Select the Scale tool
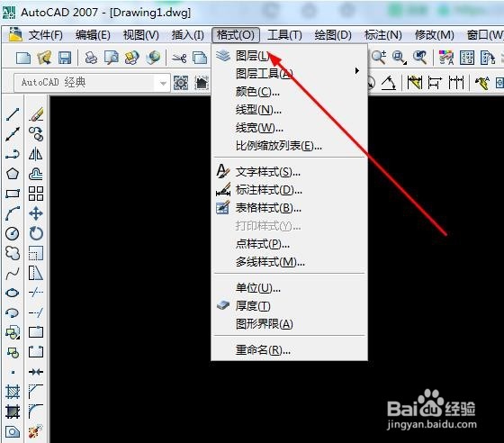The image size is (504, 443). (x=36, y=253)
